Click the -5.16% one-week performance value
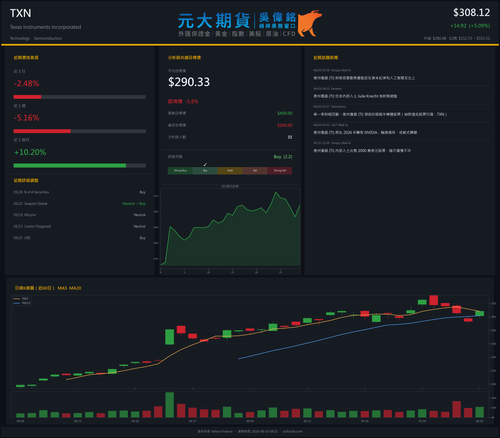This screenshot has width=500, height=438. [x=26, y=118]
